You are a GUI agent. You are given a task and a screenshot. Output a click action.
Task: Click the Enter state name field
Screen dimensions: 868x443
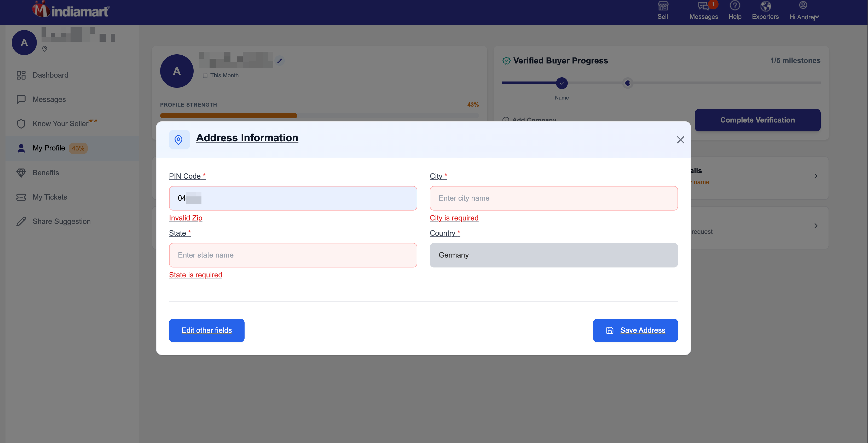292,255
